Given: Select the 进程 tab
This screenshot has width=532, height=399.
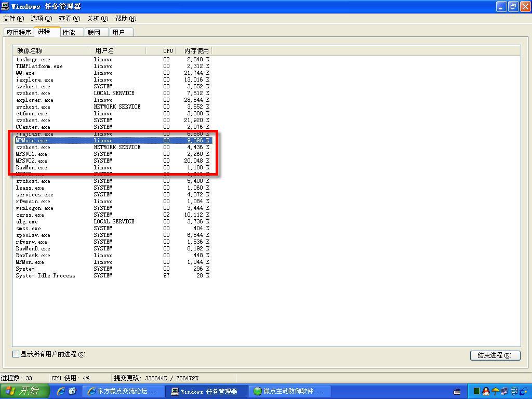Looking at the screenshot, I should pyautogui.click(x=47, y=32).
